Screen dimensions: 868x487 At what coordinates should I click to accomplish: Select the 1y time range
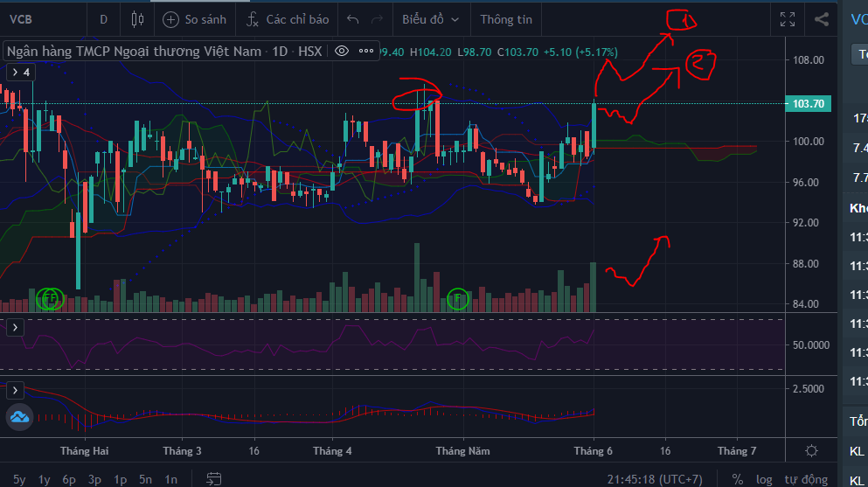[45, 479]
